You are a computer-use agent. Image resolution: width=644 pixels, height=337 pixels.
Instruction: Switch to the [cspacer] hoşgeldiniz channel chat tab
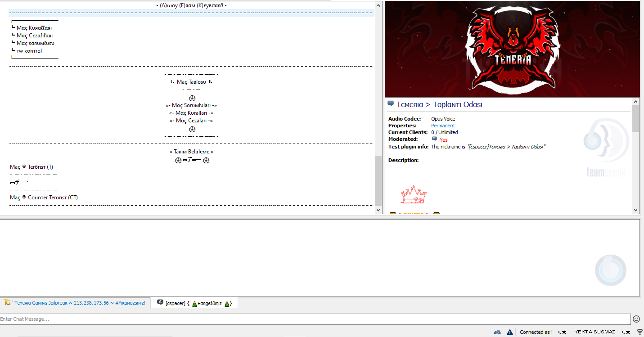[194, 303]
